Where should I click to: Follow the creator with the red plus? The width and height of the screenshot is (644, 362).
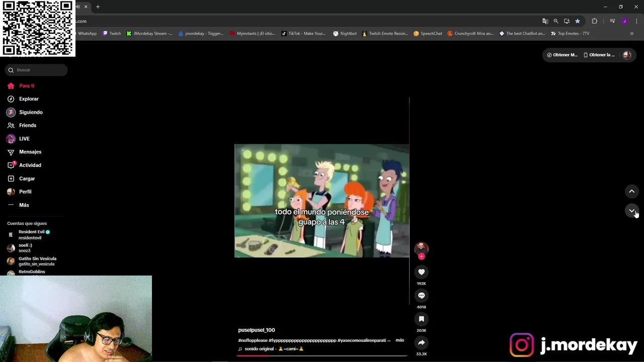(x=422, y=256)
